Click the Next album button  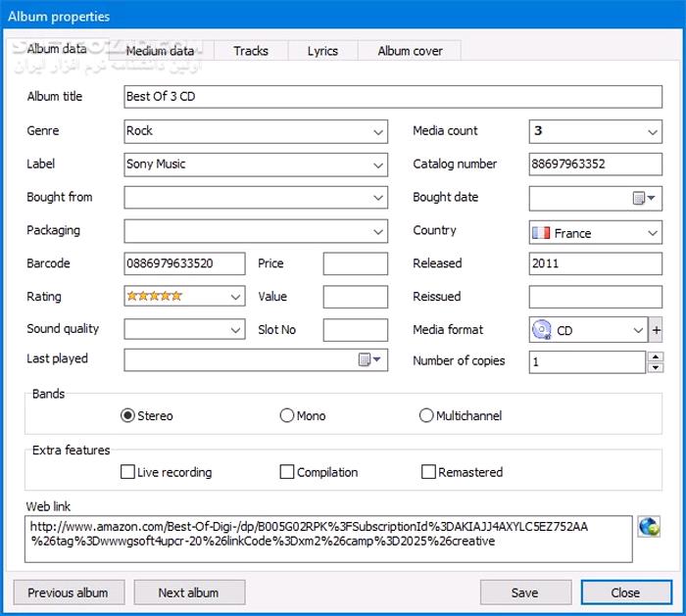click(x=188, y=592)
